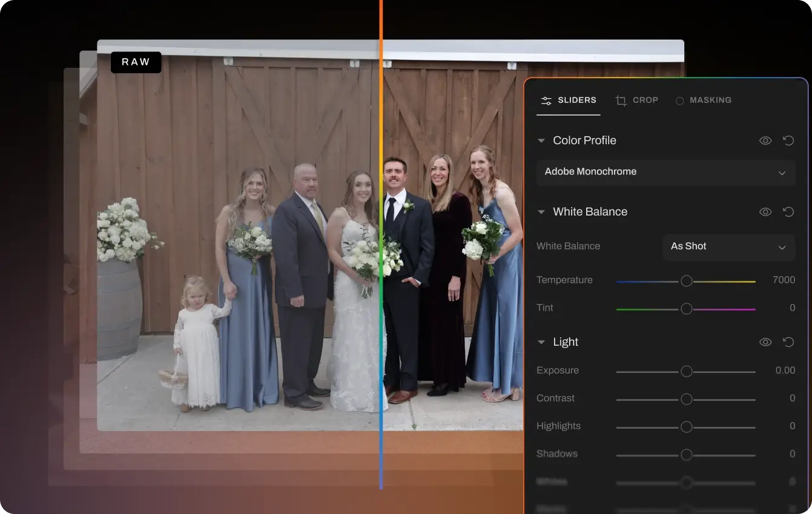The image size is (812, 514).
Task: Click the Light section title
Action: coord(566,342)
